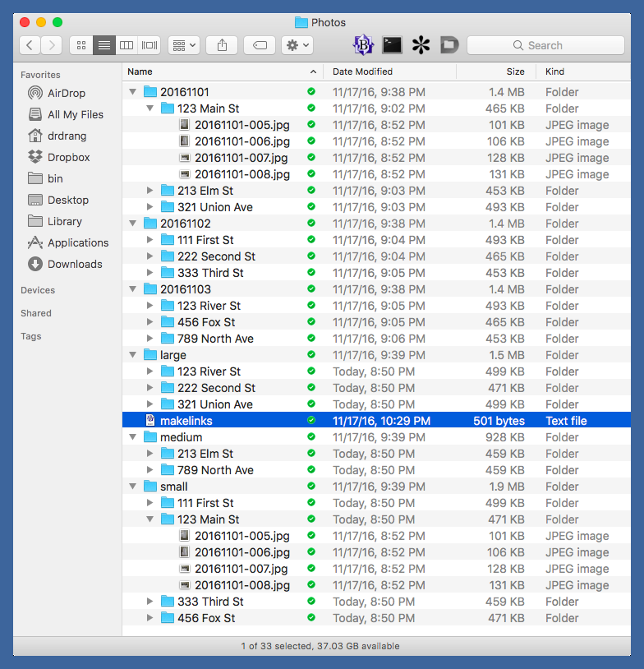
Task: Open AirDrop in the sidebar
Action: tap(66, 93)
